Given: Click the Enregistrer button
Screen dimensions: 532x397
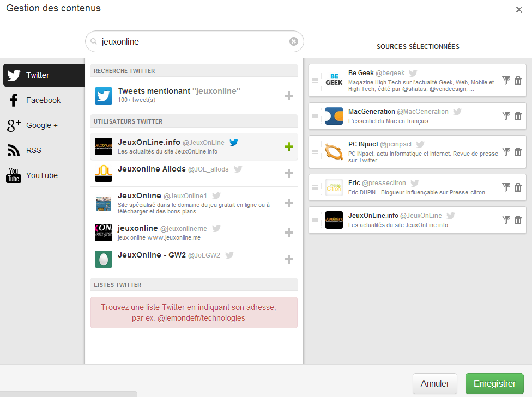Looking at the screenshot, I should click(x=494, y=383).
